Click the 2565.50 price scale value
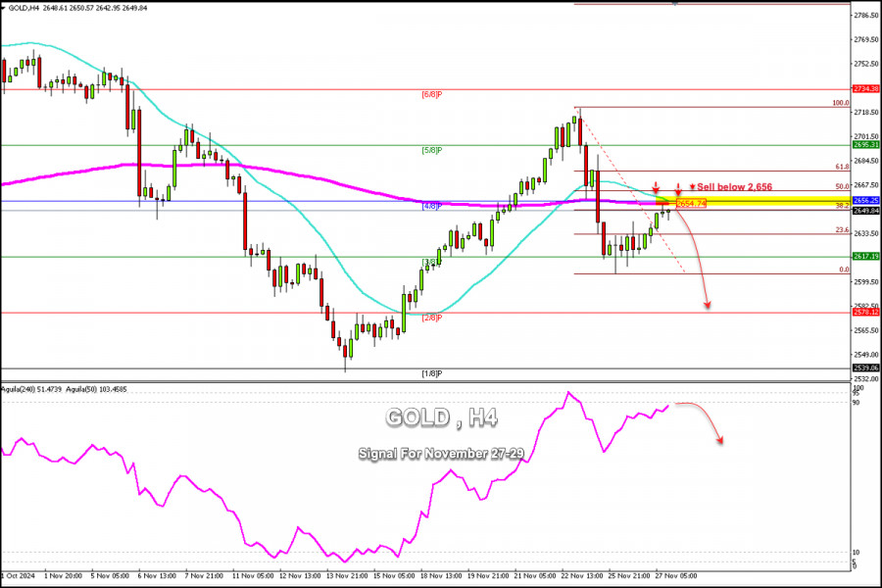 (866, 330)
